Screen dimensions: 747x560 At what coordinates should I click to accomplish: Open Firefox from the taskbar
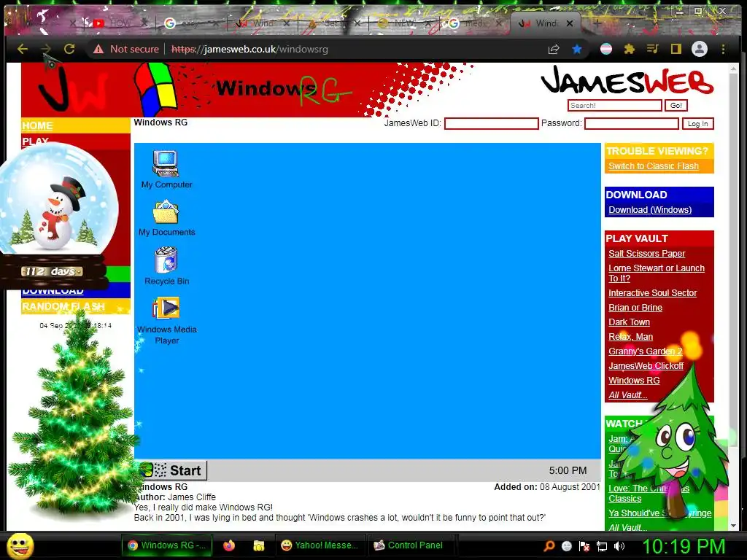click(x=229, y=545)
